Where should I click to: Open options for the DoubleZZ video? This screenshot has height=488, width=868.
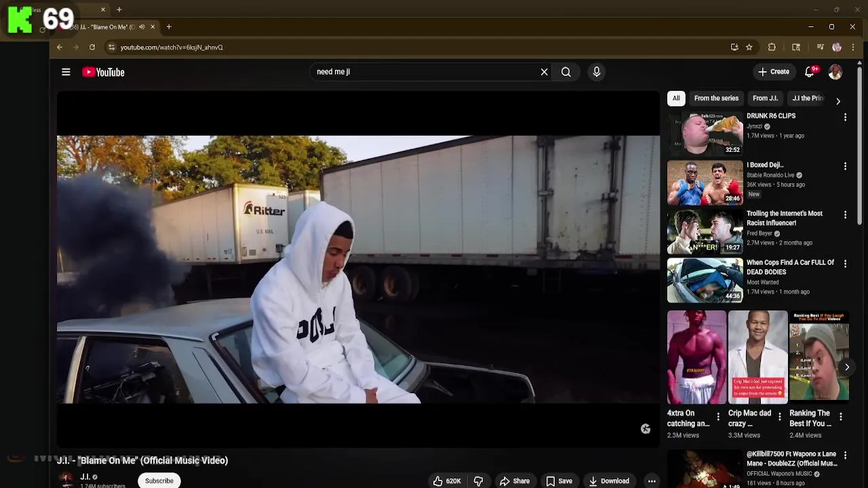[845, 455]
